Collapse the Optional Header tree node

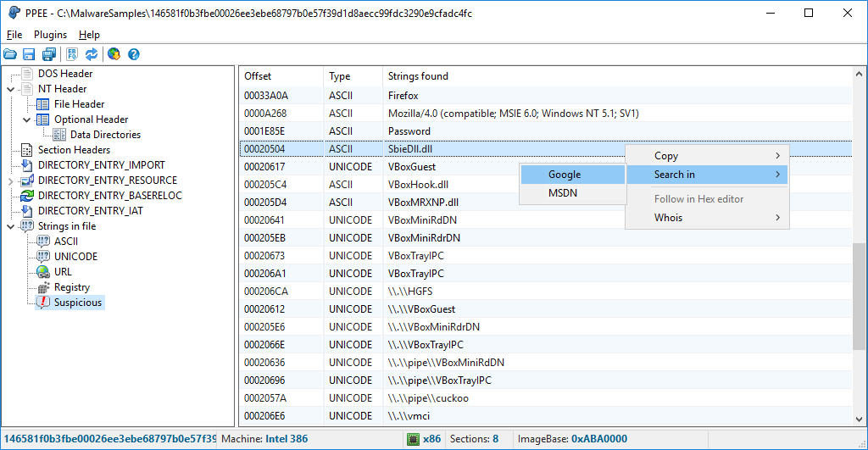coord(26,119)
